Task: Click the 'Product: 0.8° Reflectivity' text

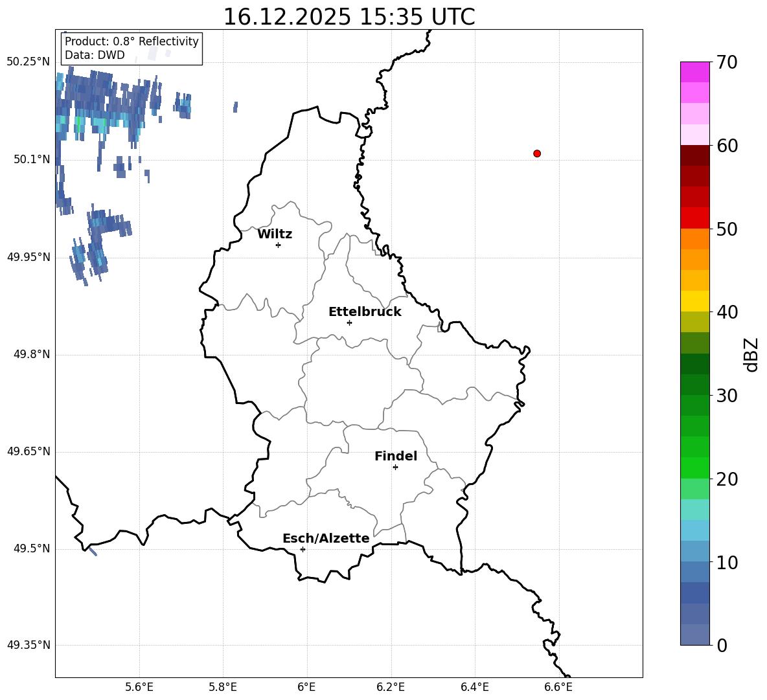Action: click(x=132, y=41)
